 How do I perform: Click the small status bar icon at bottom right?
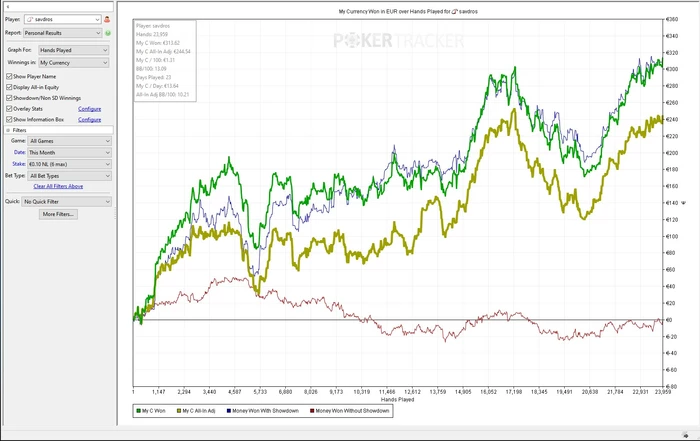click(x=685, y=435)
